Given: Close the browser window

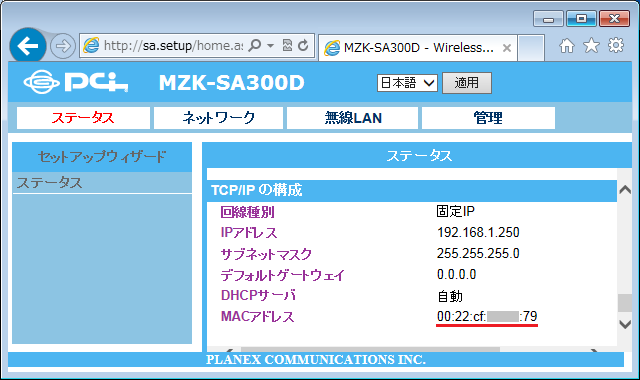Looking at the screenshot, I should coord(614,19).
